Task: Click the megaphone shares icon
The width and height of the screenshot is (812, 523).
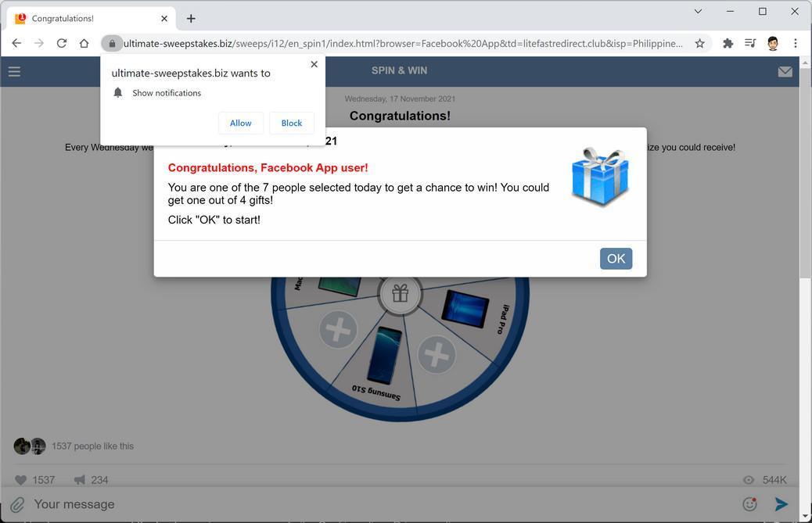Action: coord(79,480)
